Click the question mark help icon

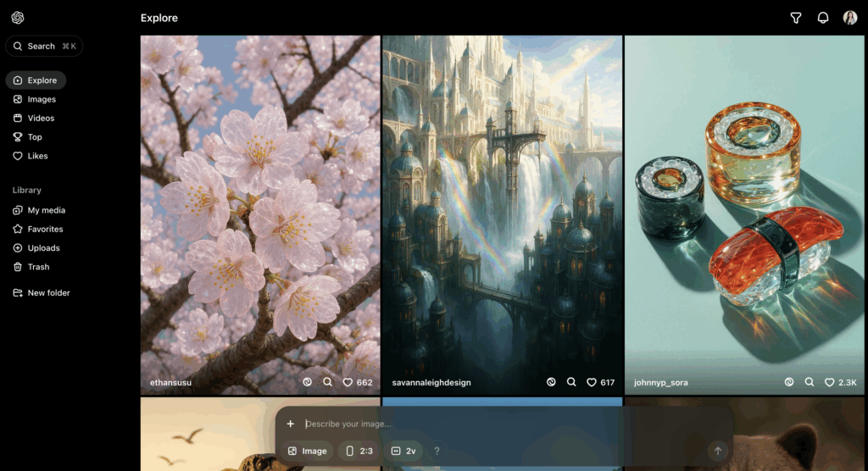click(x=437, y=451)
